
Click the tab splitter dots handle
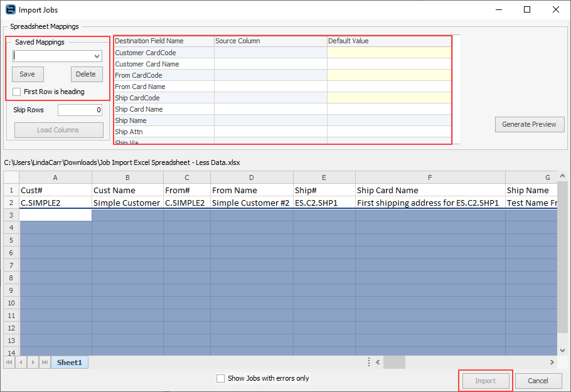coord(369,362)
